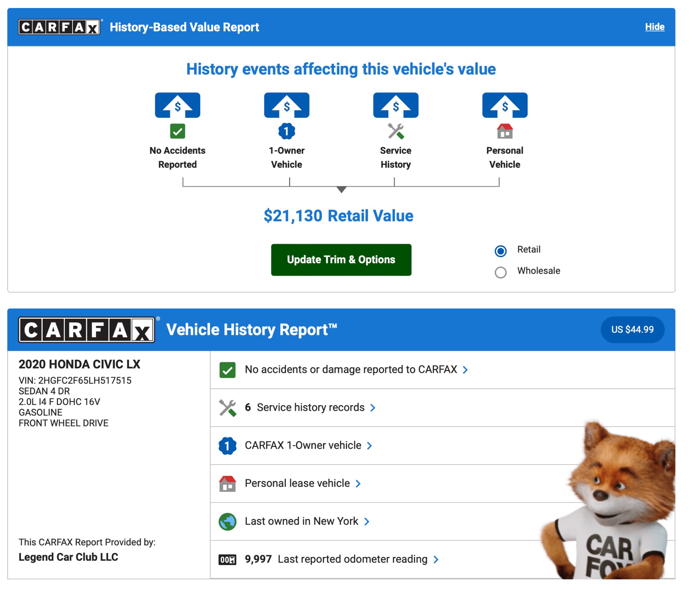Viewport: 700px width, 591px height.
Task: Click the 1-Owner Vehicle label
Action: pos(287,158)
